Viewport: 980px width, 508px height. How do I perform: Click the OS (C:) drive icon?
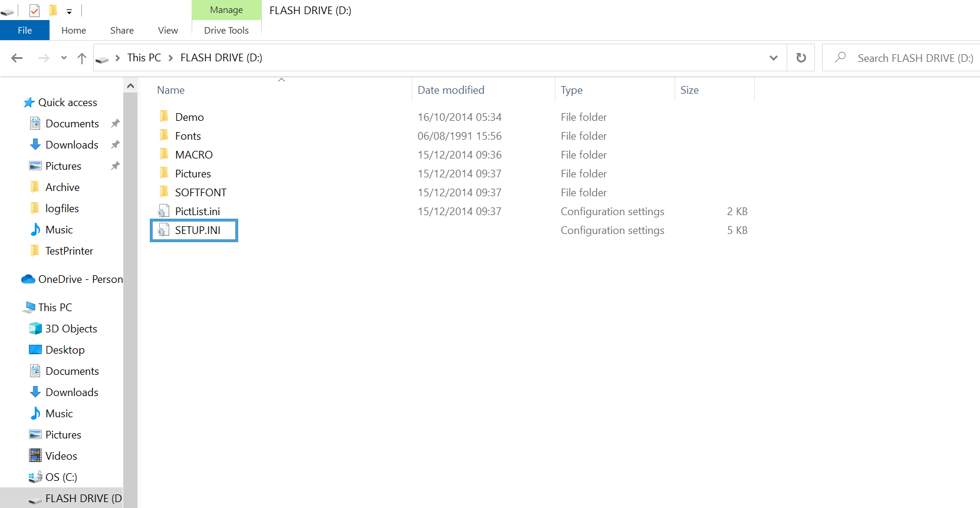tap(35, 477)
